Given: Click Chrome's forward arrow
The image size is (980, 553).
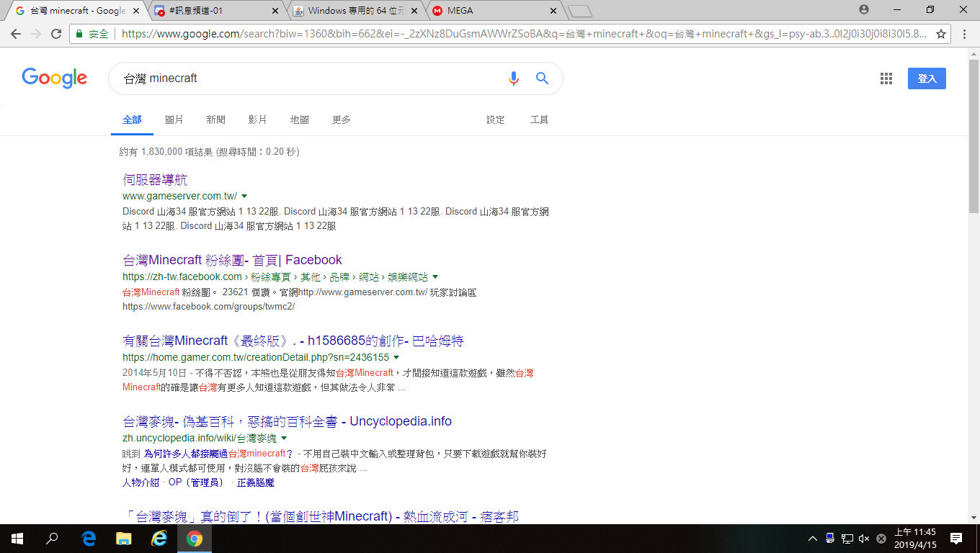Looking at the screenshot, I should click(x=36, y=34).
